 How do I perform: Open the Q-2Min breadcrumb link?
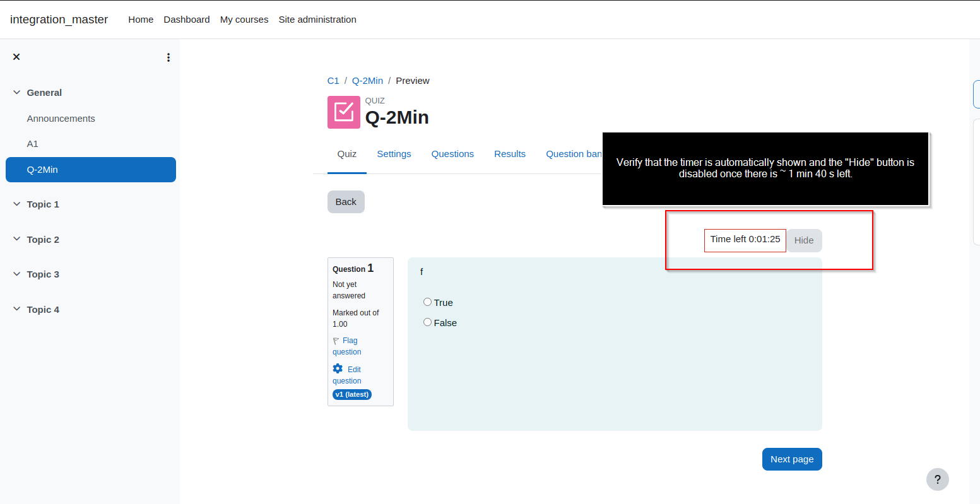[367, 81]
